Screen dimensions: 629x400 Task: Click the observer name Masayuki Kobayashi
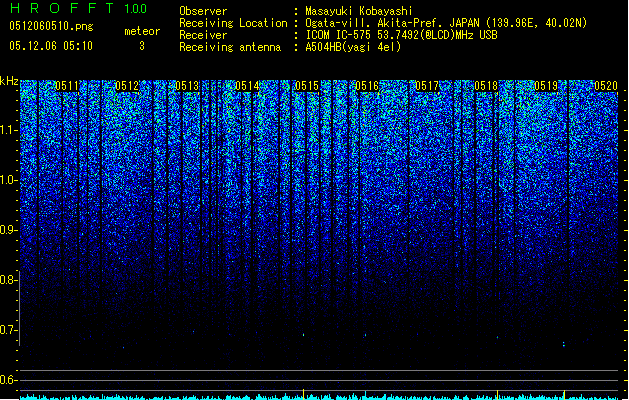tap(359, 11)
